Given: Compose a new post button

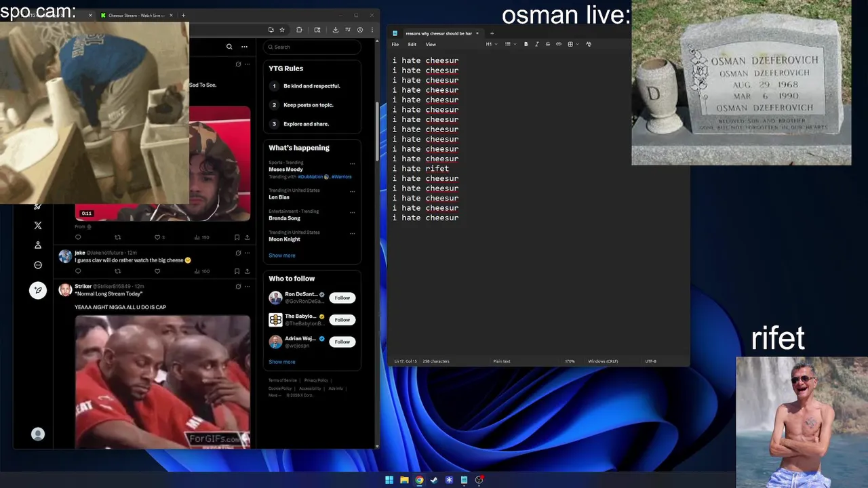Looking at the screenshot, I should 38,290.
